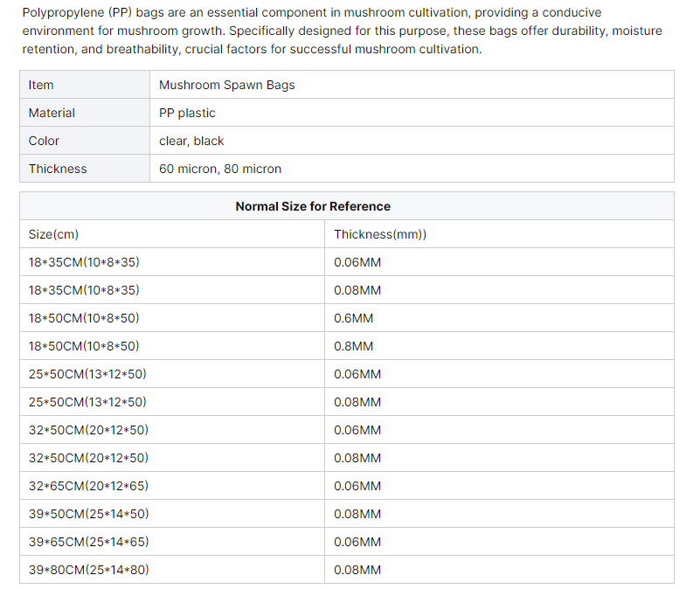Select the 'Size(cm)' column header

(x=53, y=234)
